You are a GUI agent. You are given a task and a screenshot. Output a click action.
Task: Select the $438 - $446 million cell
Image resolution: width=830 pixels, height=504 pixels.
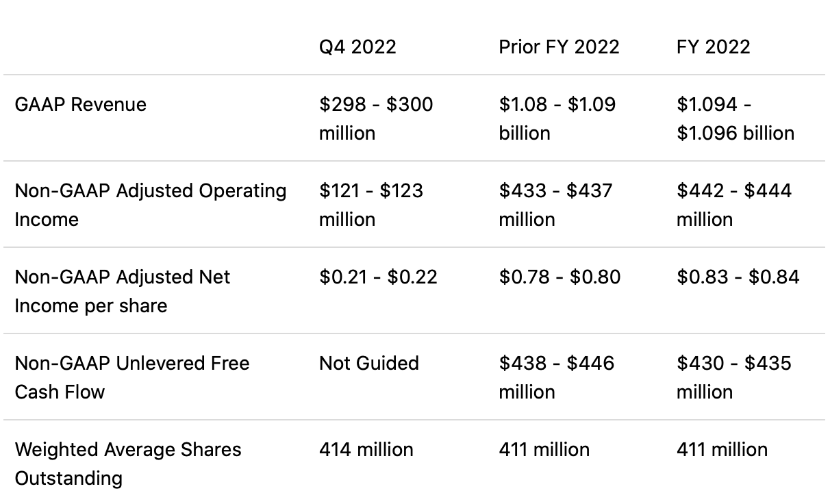[x=556, y=377]
